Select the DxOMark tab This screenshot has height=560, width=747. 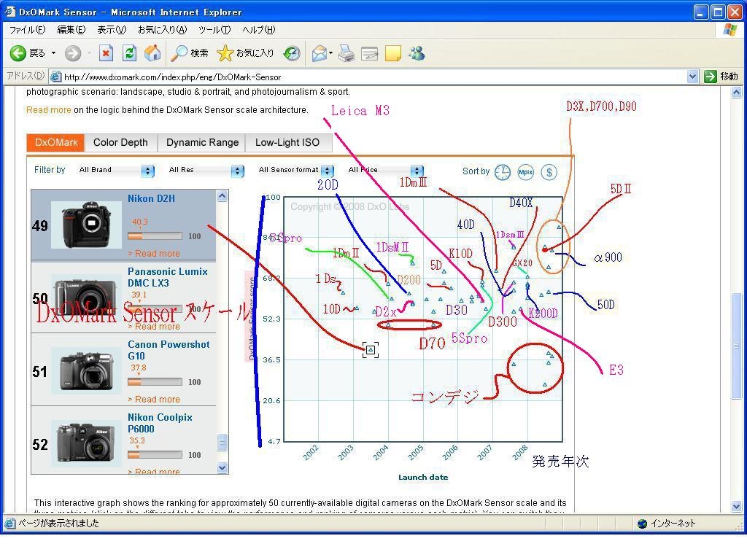click(55, 142)
